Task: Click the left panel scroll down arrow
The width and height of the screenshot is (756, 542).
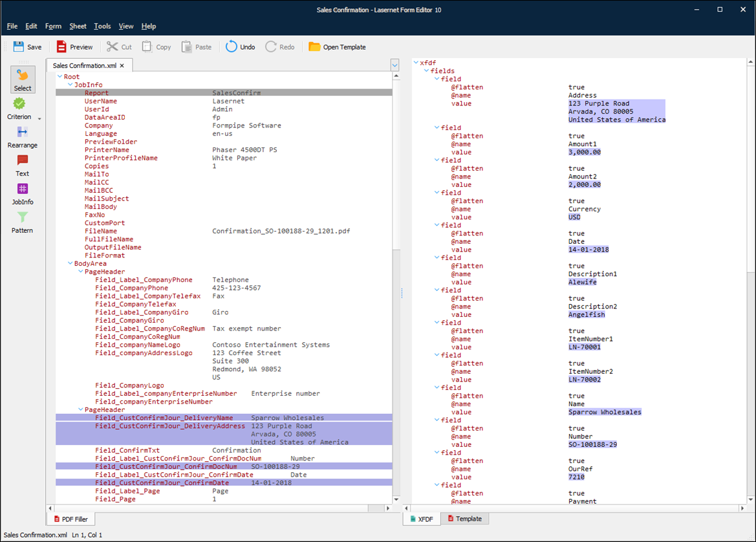Action: coord(396,499)
